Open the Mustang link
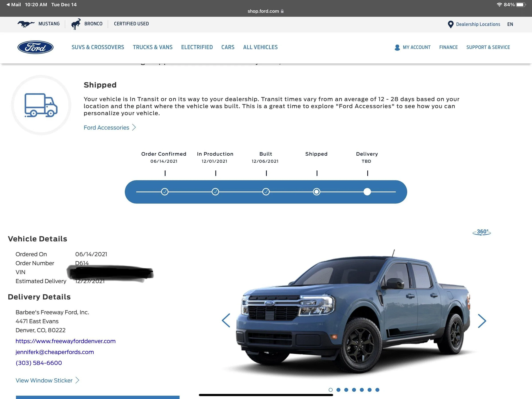532x399 pixels. coord(49,24)
